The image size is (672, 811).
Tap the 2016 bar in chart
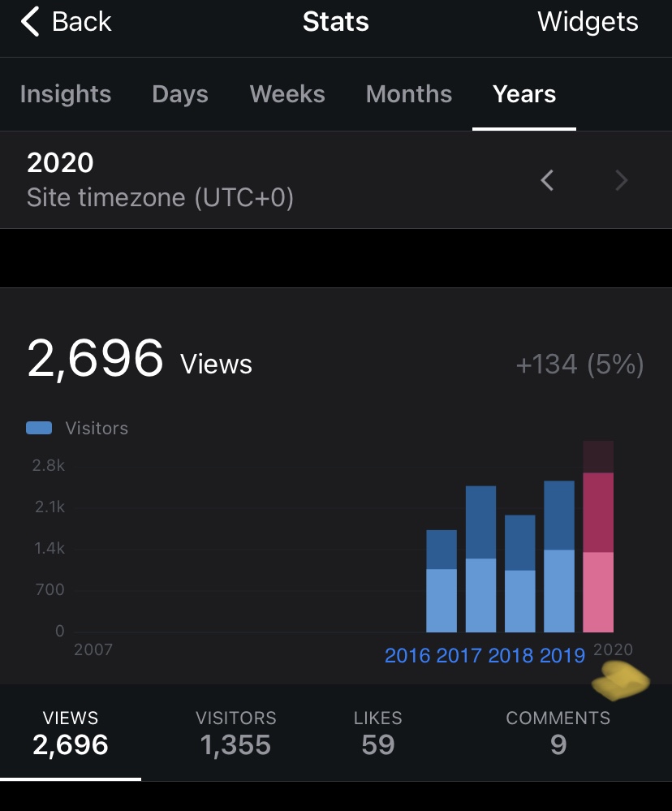442,581
